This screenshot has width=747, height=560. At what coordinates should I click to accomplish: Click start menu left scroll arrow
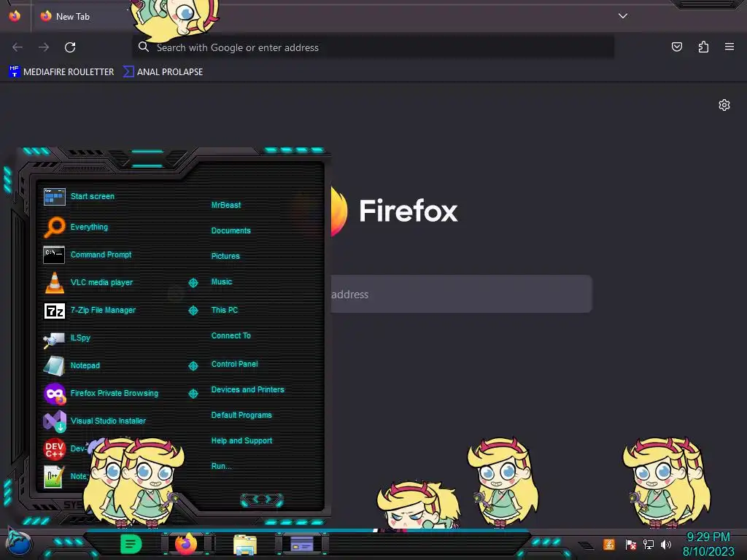255,499
